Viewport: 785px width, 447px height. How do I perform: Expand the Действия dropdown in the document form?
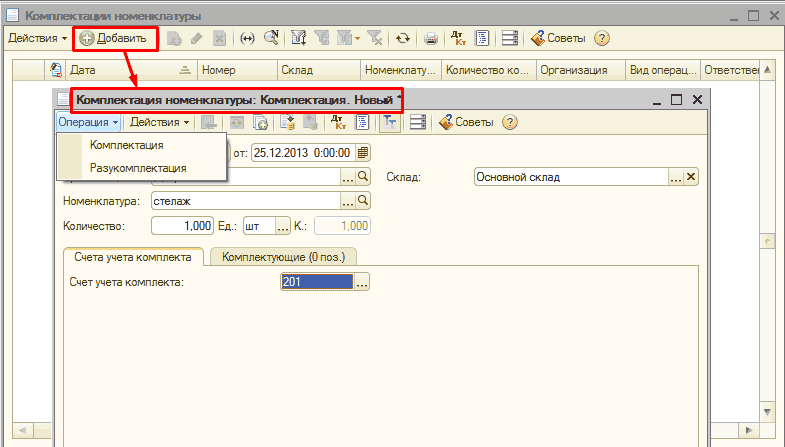(159, 122)
